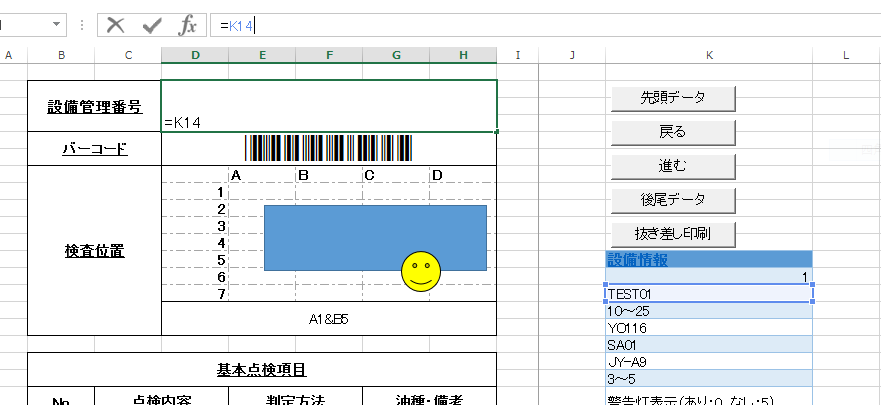Select the barcode image

(328, 148)
